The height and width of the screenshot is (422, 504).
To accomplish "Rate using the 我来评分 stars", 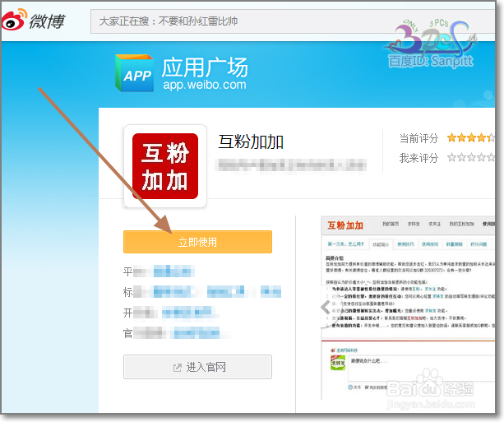I will 471,158.
